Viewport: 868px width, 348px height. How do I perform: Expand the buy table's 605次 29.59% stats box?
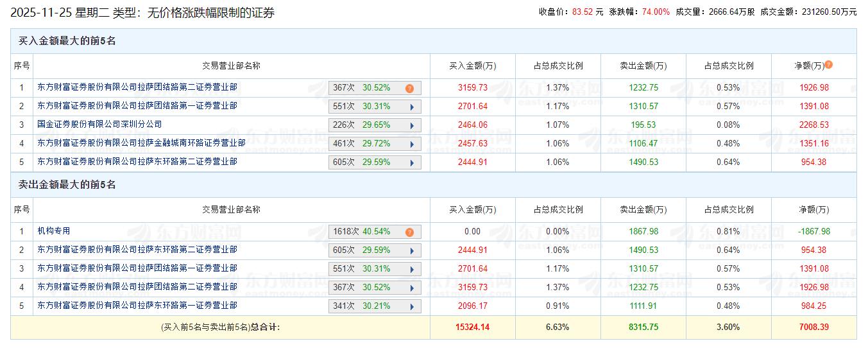411,162
